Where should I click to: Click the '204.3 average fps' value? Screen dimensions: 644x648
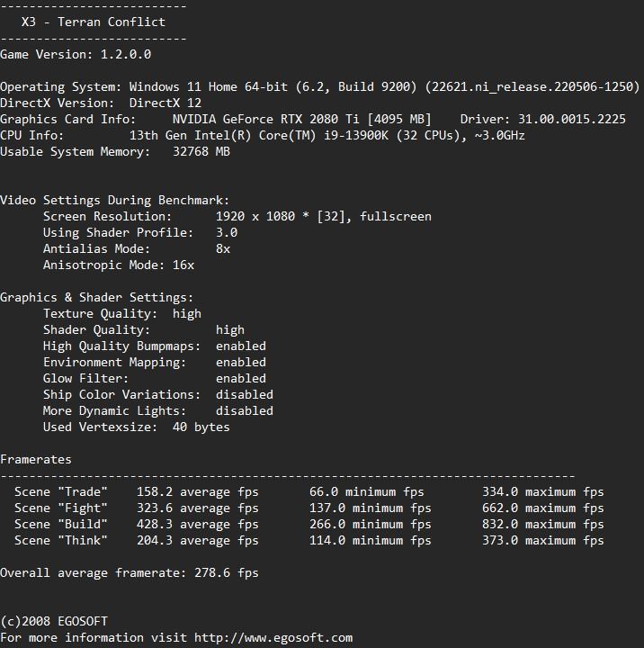[x=198, y=541]
